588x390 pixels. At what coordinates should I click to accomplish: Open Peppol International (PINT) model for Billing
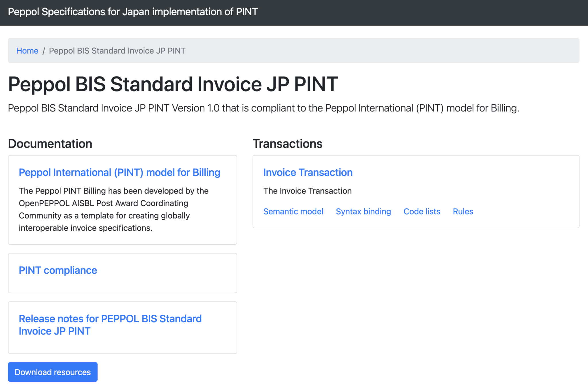(x=119, y=172)
